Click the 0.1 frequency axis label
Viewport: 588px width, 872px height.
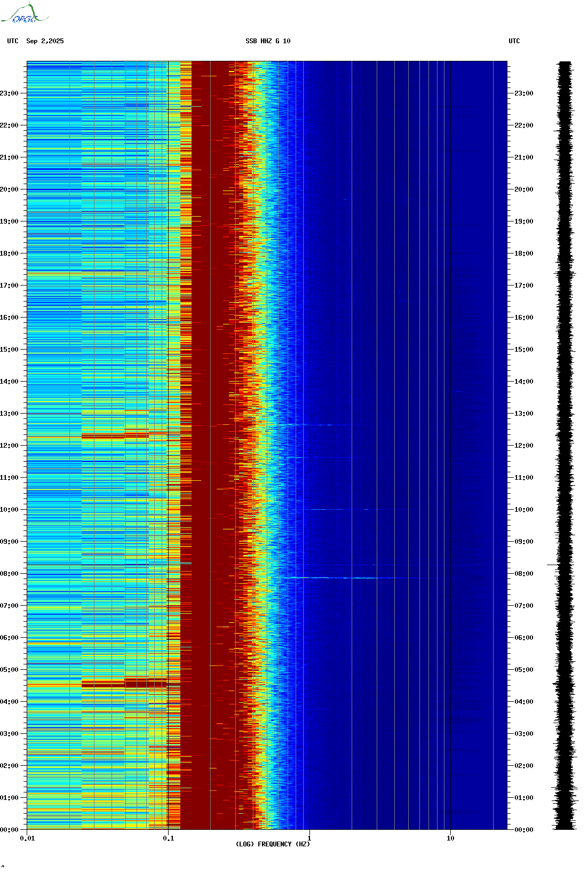168,838
